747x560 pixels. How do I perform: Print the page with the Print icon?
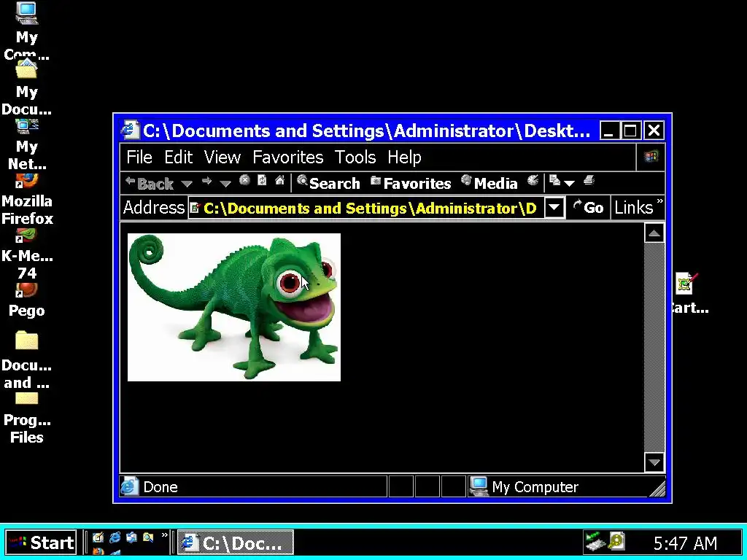(x=589, y=181)
